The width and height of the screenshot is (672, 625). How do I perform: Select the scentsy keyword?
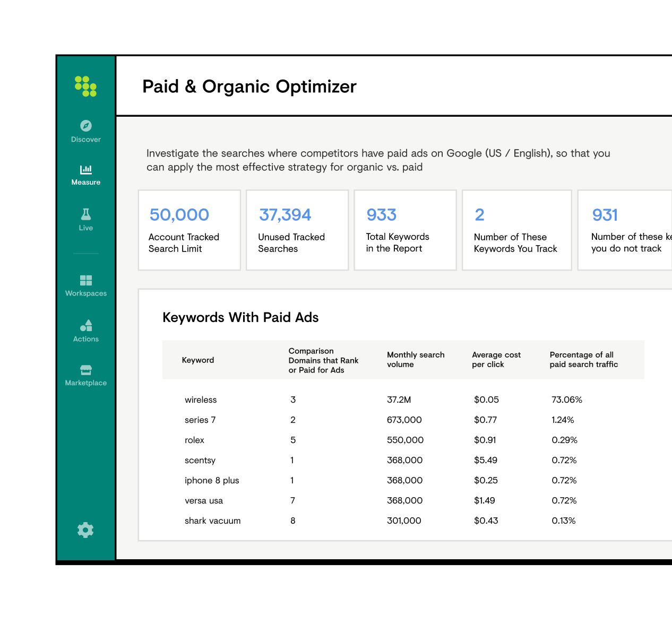(x=200, y=460)
